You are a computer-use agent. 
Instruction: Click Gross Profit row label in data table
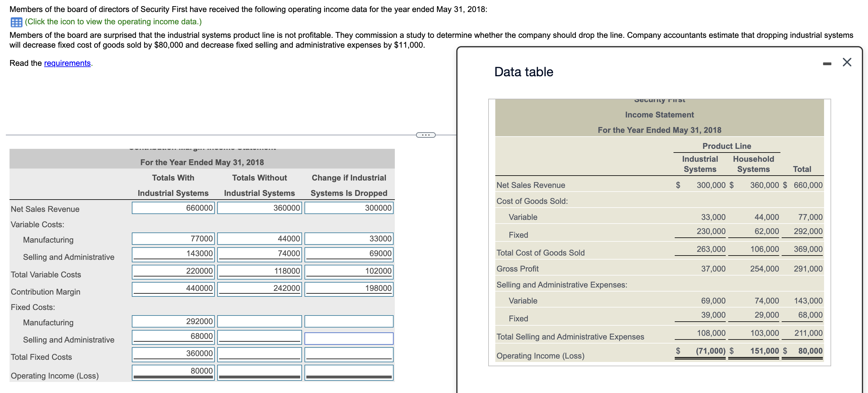(517, 268)
